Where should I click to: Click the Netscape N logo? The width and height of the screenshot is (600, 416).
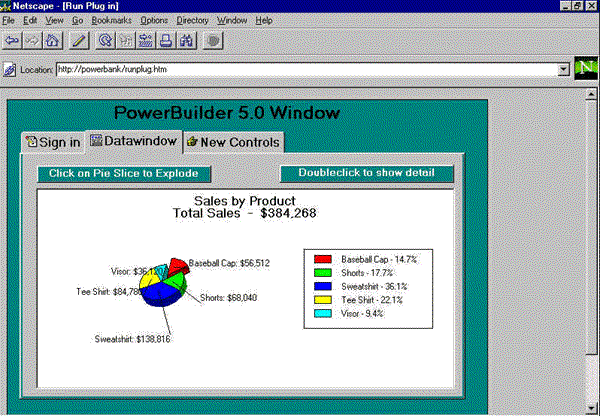pyautogui.click(x=586, y=68)
